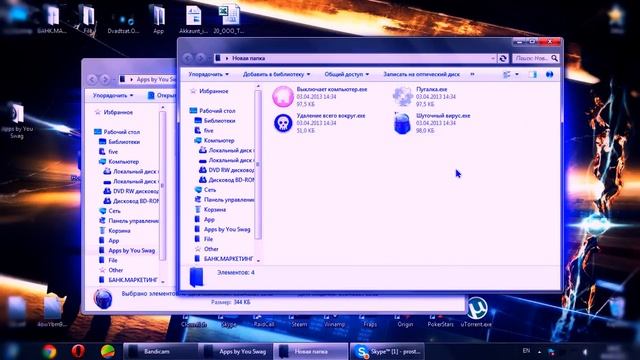Refresh the Новая папка address bar
Image resolution: width=640 pixels, height=360 pixels.
(503, 58)
